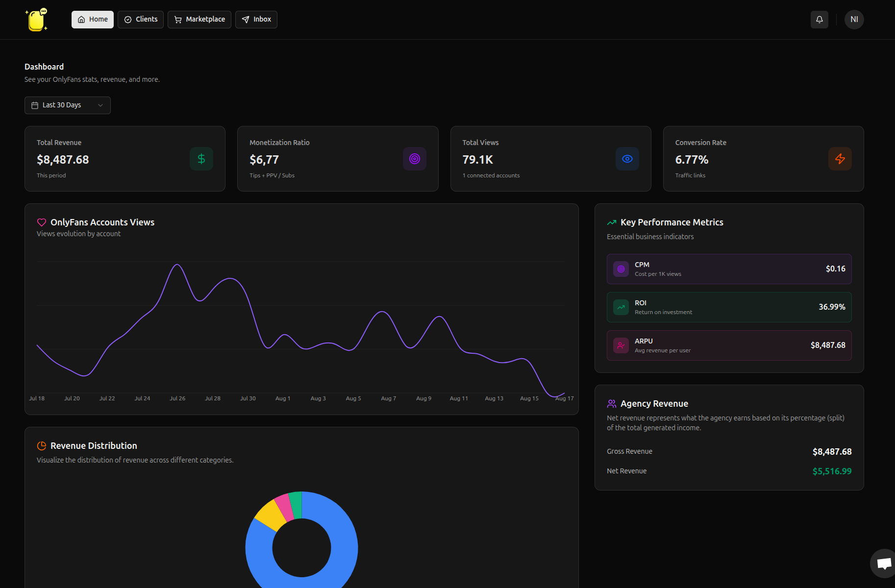Go to the Home tab
Viewport: 895px width, 588px height.
coord(93,20)
